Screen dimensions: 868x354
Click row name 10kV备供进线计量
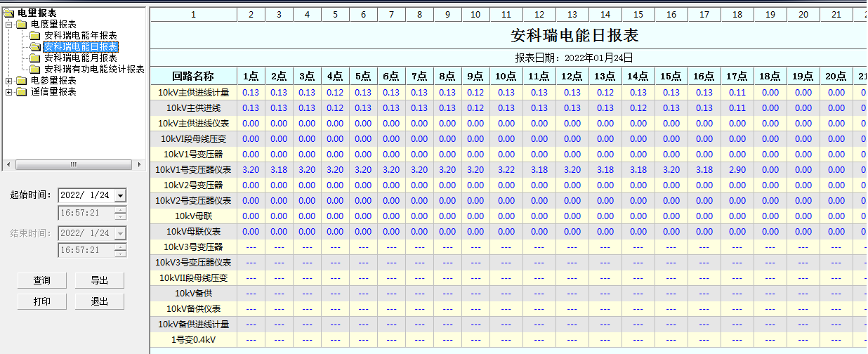coord(194,324)
